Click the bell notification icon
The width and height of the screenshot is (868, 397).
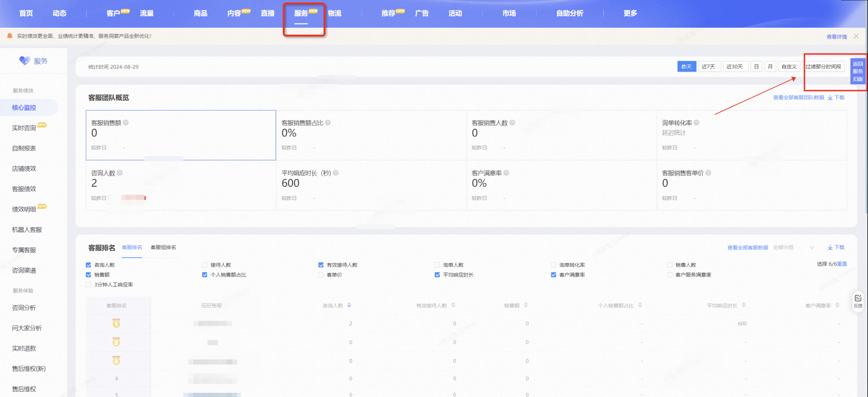(10, 36)
